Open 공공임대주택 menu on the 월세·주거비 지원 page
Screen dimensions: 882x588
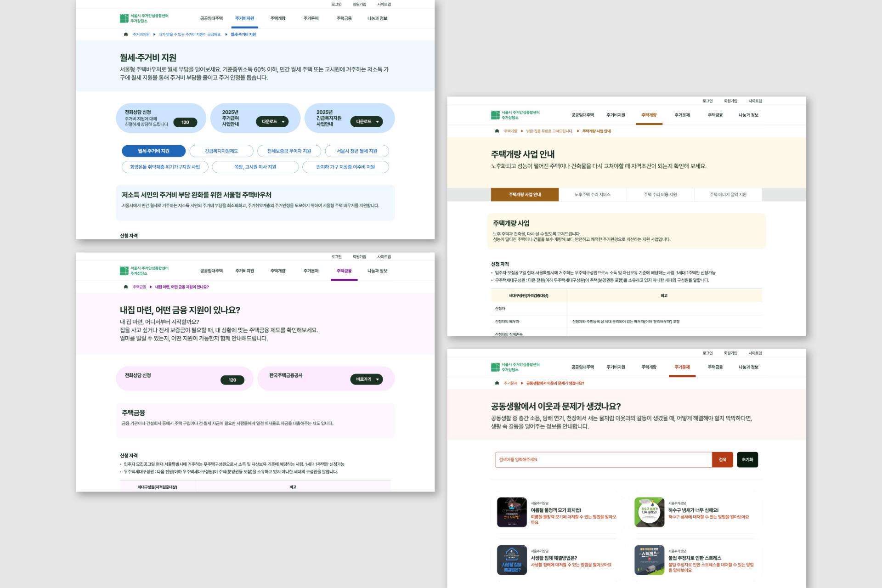[211, 19]
